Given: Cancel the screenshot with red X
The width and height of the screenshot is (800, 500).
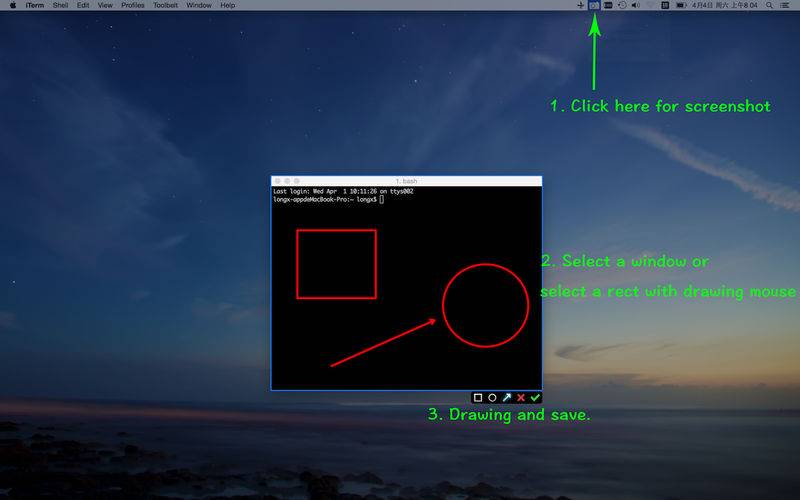Looking at the screenshot, I should [521, 398].
